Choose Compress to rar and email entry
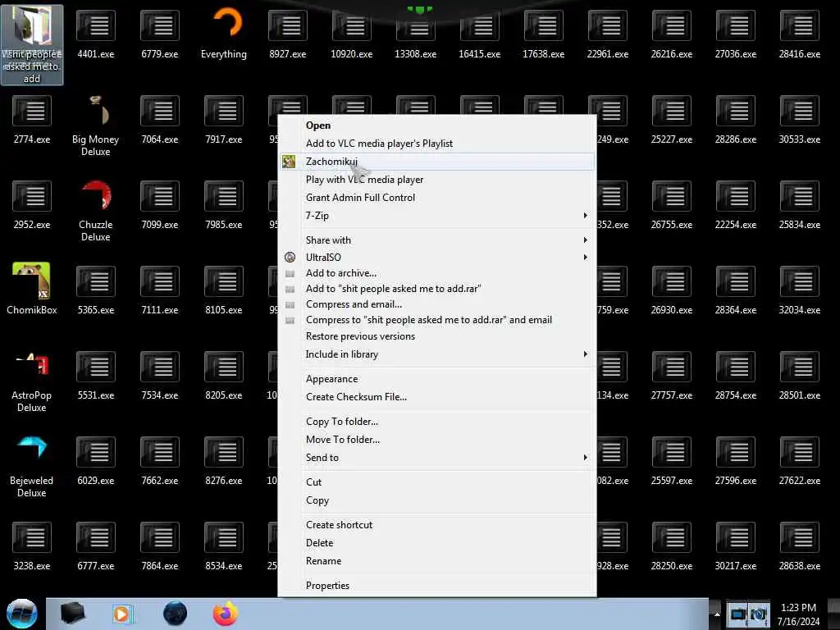This screenshot has width=840, height=630. click(x=437, y=320)
